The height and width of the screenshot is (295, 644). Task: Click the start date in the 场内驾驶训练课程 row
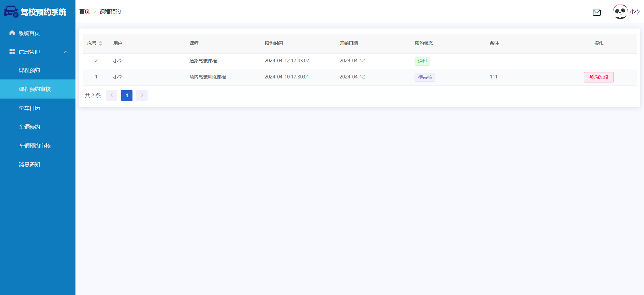[x=352, y=77]
